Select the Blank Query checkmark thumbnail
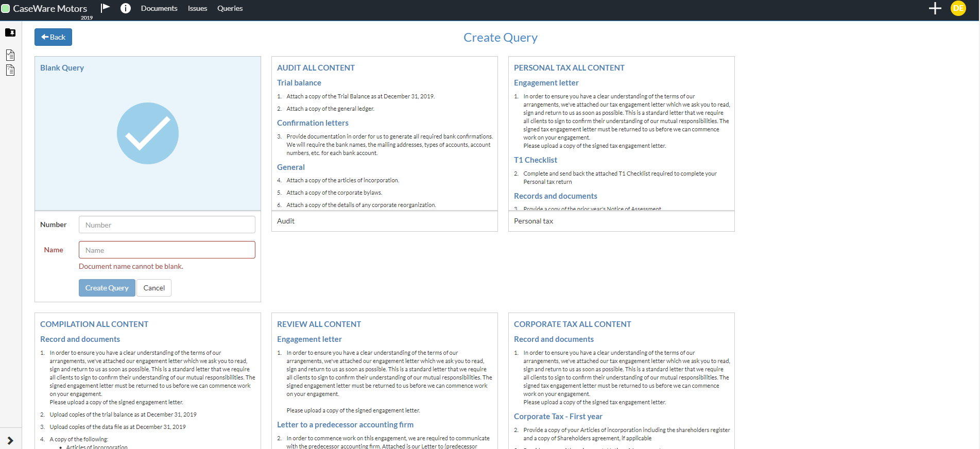Viewport: 980px width, 449px height. 148,133
